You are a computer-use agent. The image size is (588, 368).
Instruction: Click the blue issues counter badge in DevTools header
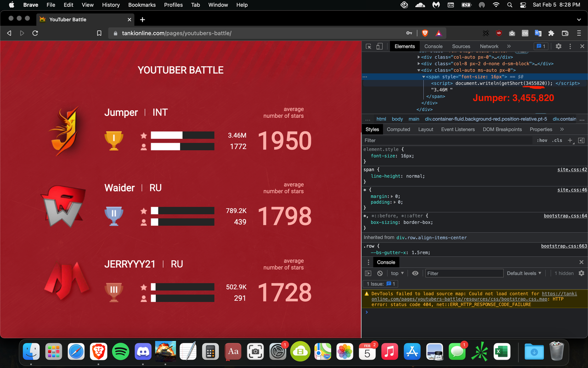540,46
